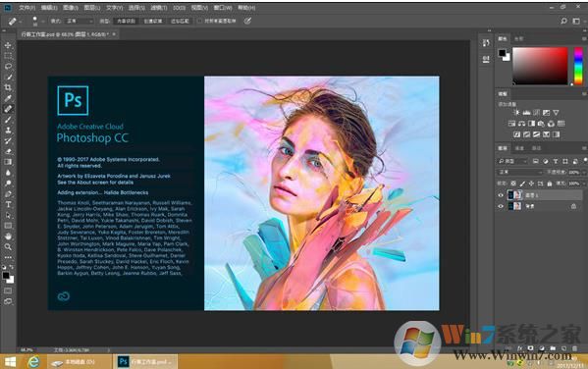
Task: Select the Zoom tool
Action: click(8, 246)
